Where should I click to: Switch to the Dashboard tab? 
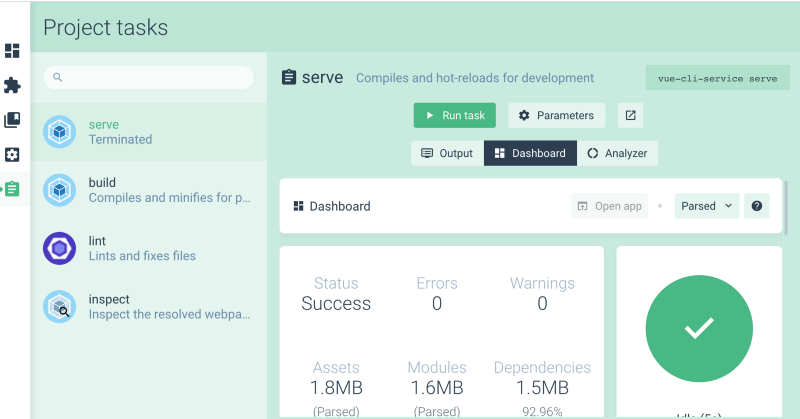tap(531, 153)
